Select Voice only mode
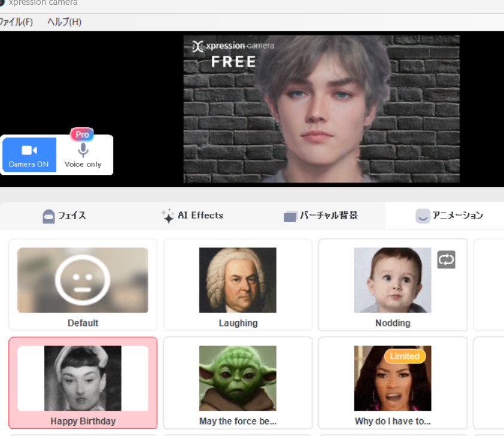Image resolution: width=504 pixels, height=436 pixels. point(83,155)
